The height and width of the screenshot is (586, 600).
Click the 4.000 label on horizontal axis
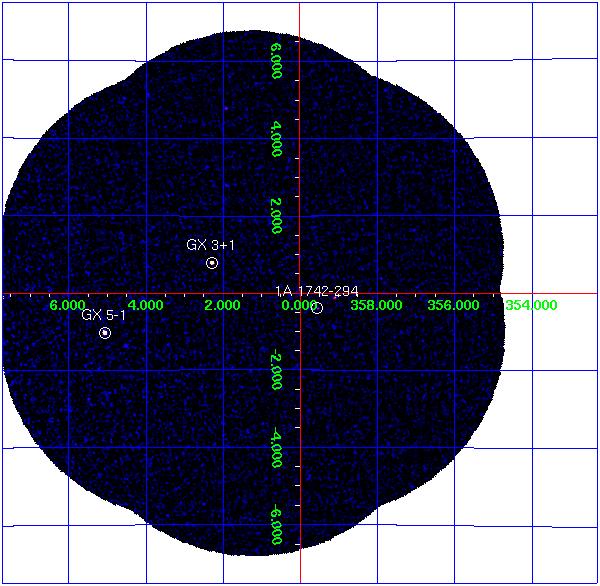tap(145, 305)
